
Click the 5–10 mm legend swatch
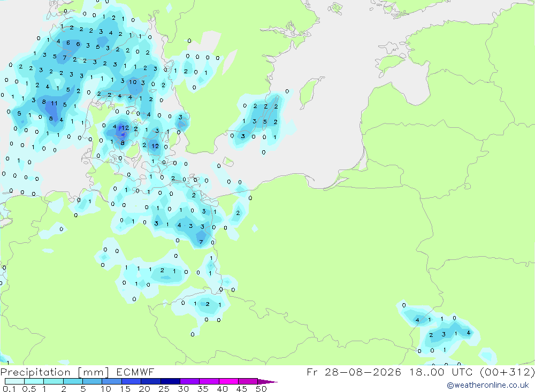(92, 381)
